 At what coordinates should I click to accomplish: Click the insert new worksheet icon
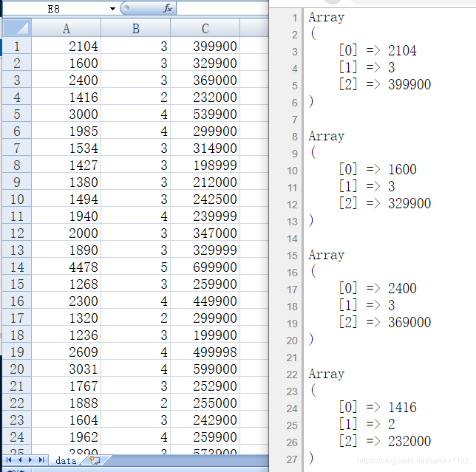point(95,460)
